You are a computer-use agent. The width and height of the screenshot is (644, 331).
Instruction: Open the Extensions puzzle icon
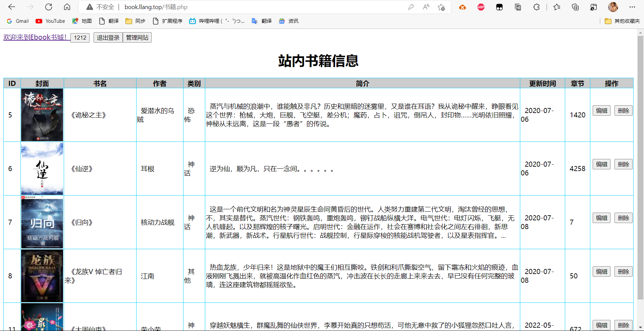click(536, 7)
